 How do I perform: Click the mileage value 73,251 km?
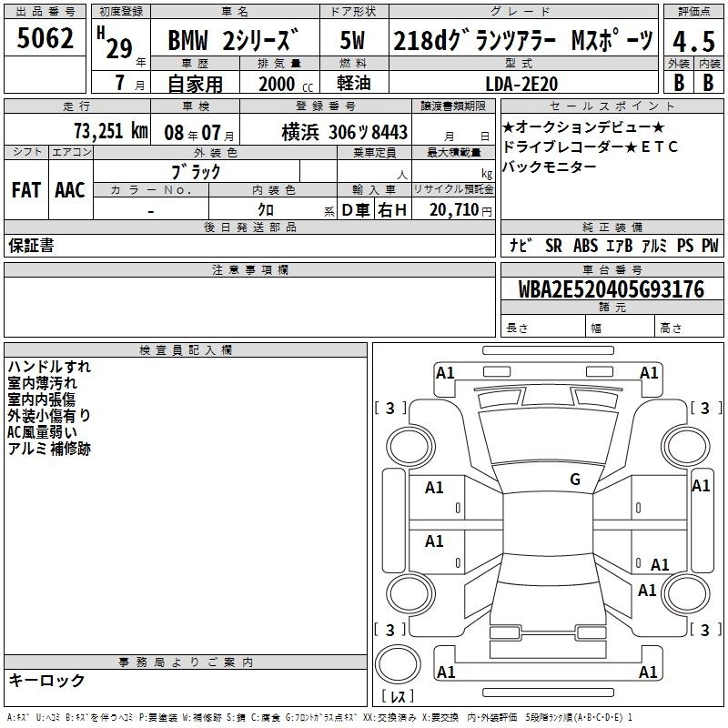(x=109, y=130)
